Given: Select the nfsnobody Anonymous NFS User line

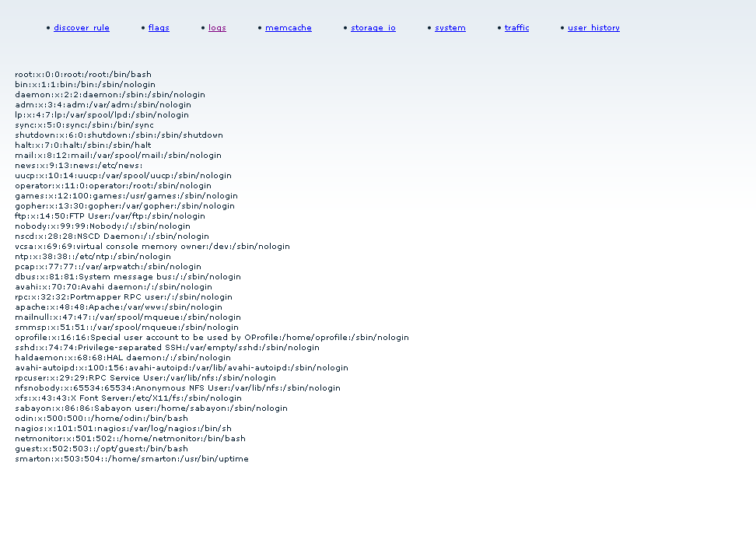Looking at the screenshot, I should [x=177, y=388].
